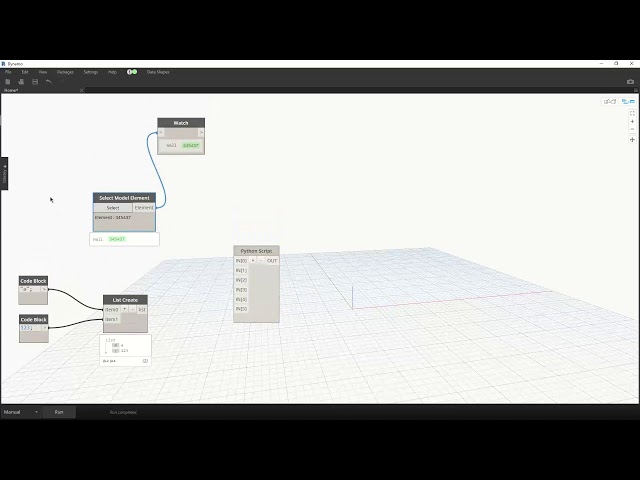Click the green ID in Select Model preview bubble
The height and width of the screenshot is (480, 640).
coord(117,239)
